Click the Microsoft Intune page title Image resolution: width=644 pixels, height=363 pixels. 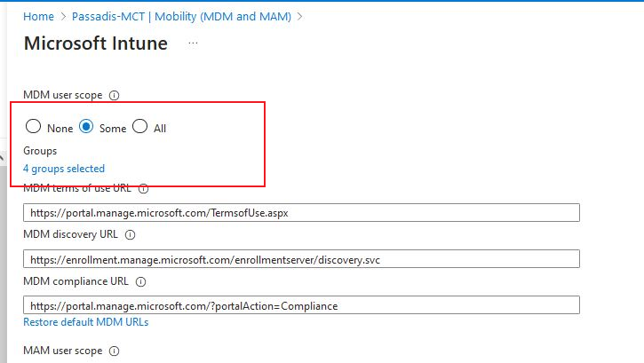(x=96, y=43)
